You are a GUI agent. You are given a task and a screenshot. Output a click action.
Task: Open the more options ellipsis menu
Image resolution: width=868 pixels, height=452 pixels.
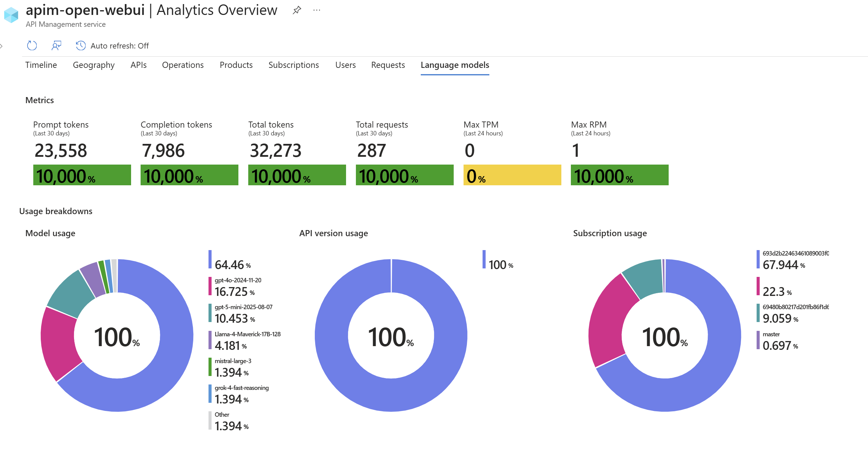click(x=317, y=10)
